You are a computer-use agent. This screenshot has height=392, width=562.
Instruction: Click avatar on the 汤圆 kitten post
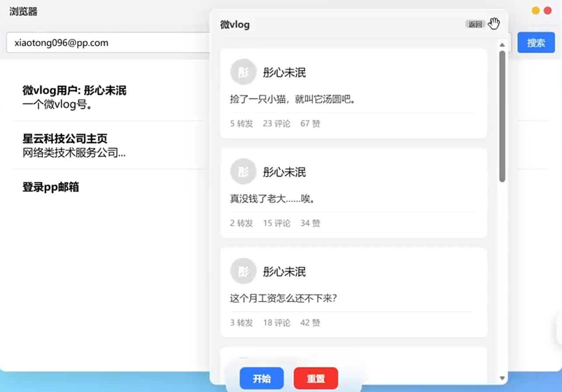pyautogui.click(x=243, y=72)
